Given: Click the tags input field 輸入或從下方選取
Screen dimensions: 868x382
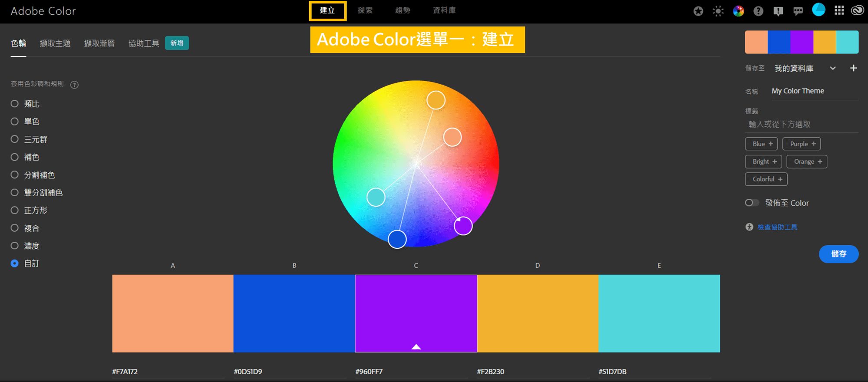Looking at the screenshot, I should click(802, 124).
